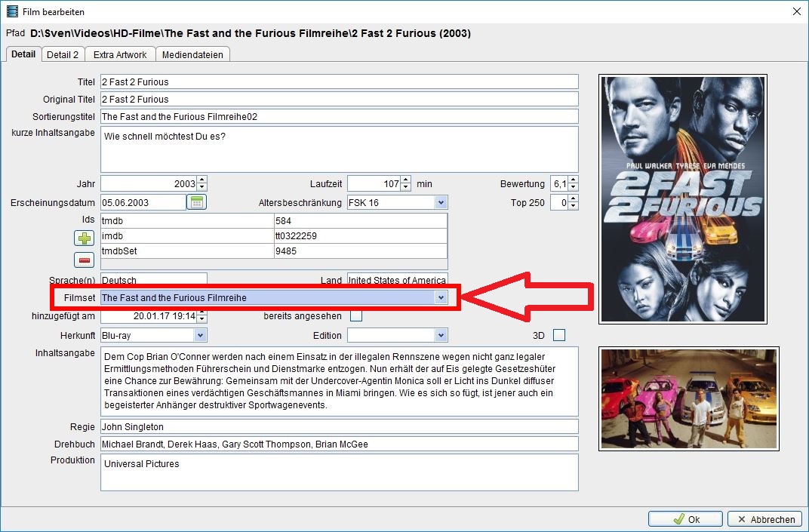Click the Land field

(x=397, y=278)
